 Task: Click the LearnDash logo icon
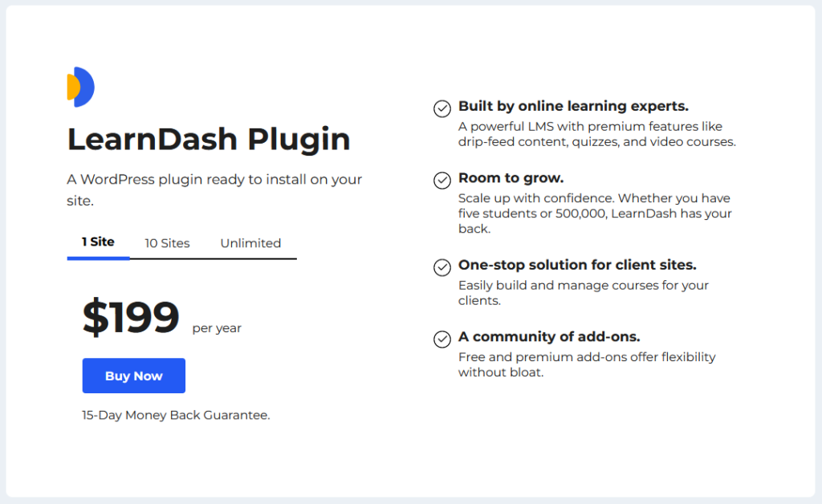pos(81,87)
